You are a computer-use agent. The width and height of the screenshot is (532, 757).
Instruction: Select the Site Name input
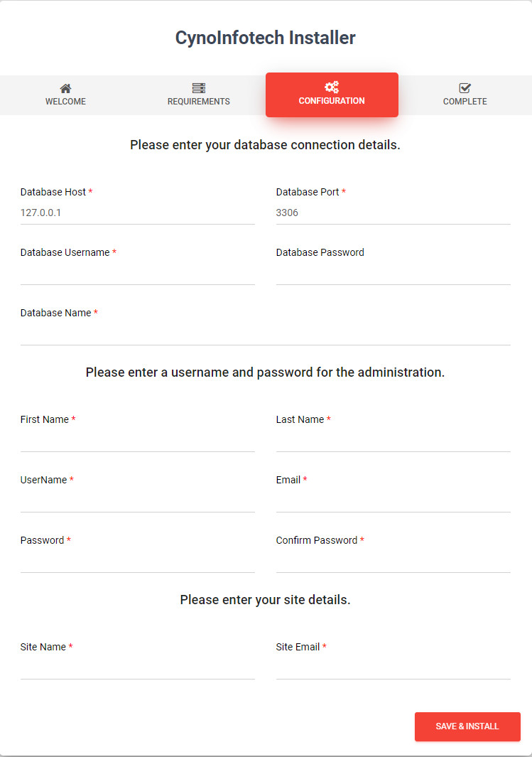138,667
